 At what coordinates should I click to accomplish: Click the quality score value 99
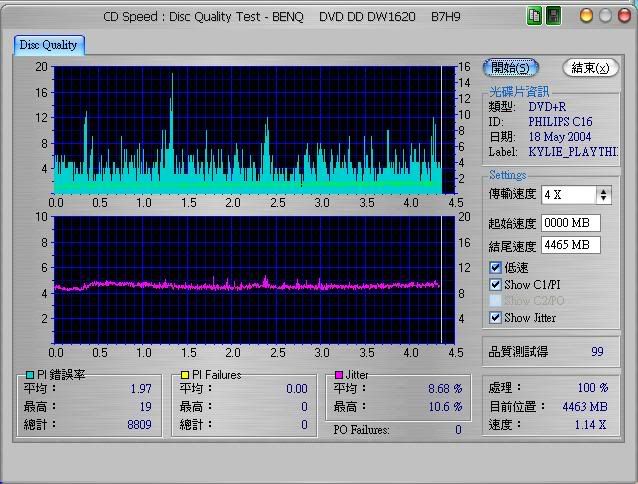pyautogui.click(x=596, y=352)
